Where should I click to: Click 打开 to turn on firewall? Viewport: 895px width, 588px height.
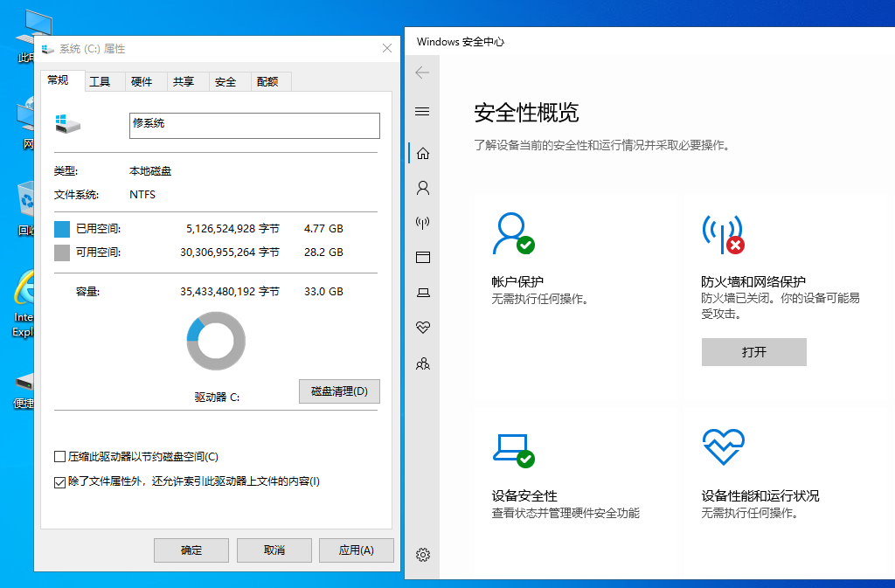tap(754, 352)
